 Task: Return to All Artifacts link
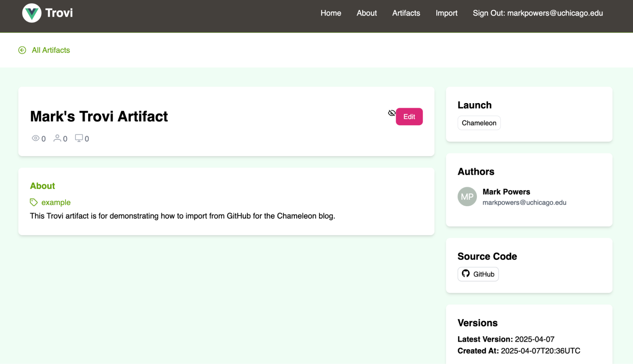pyautogui.click(x=51, y=50)
